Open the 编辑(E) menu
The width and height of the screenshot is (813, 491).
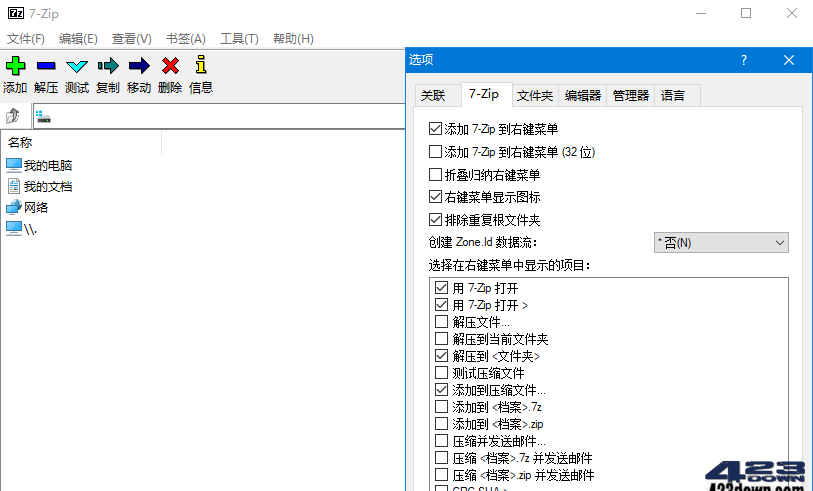pyautogui.click(x=78, y=39)
